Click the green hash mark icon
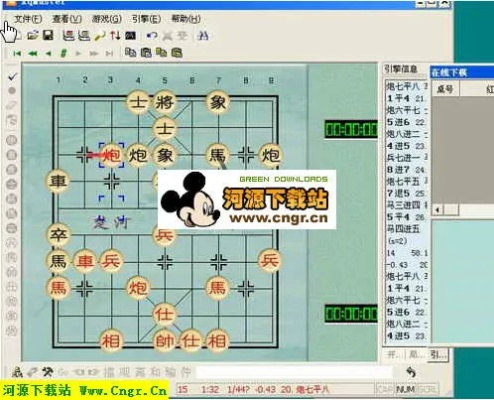Image resolution: width=494 pixels, height=400 pixels. [63, 53]
